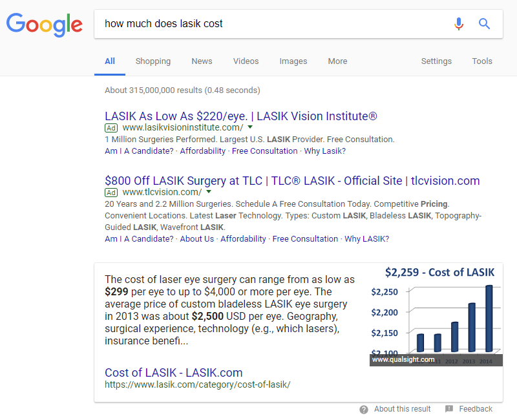The height and width of the screenshot is (420, 517).
Task: Switch to the Videos tab
Action: (x=246, y=61)
